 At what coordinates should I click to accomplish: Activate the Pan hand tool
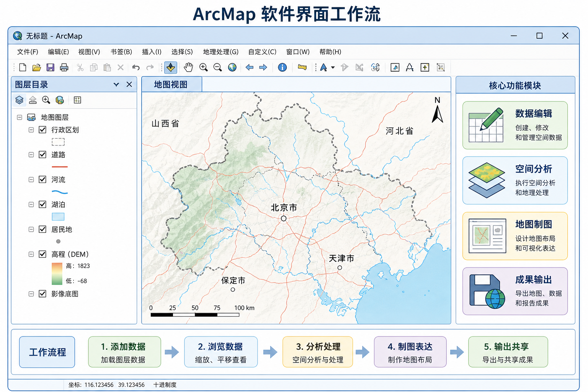(188, 67)
